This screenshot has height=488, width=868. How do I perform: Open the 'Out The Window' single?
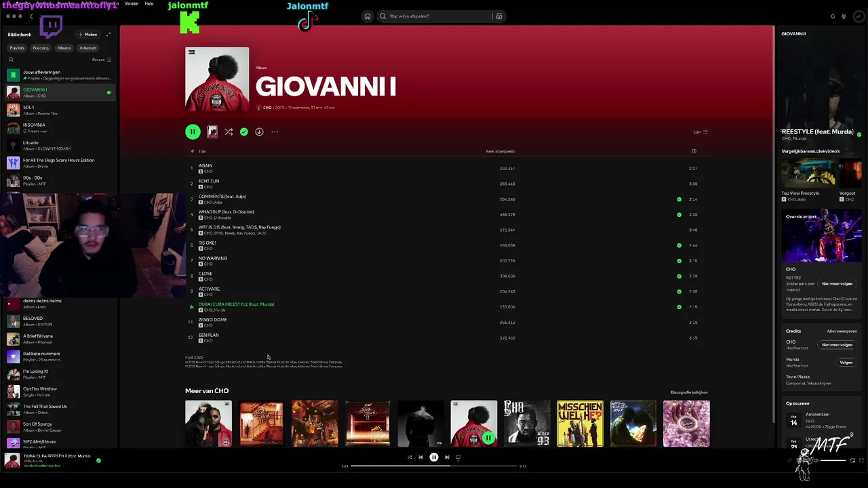click(x=61, y=392)
